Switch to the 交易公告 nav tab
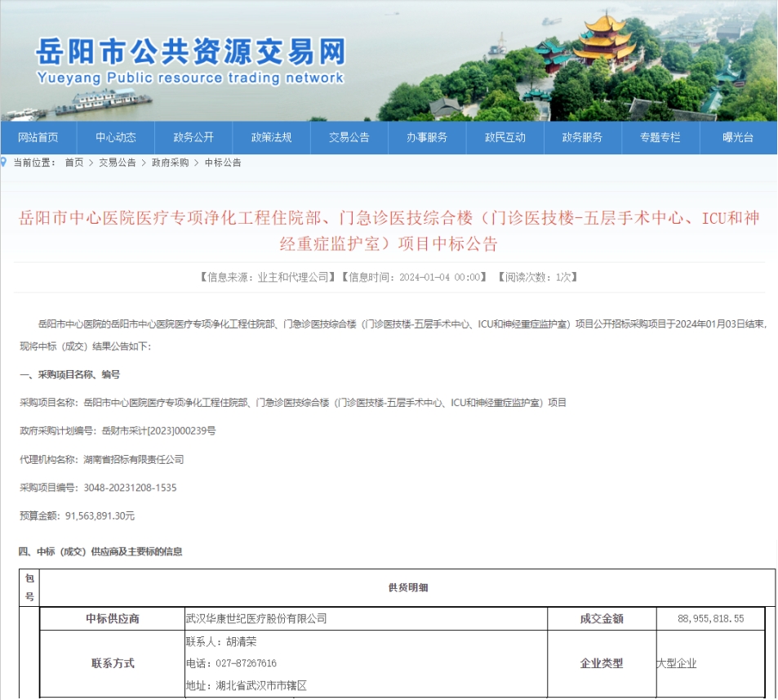This screenshot has height=700, width=778. tap(349, 137)
